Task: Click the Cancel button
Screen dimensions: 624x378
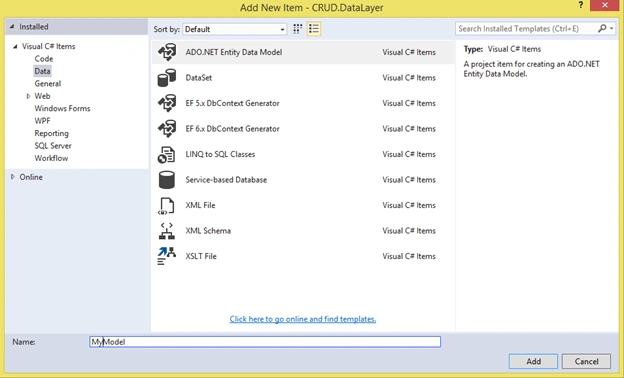Action: tap(586, 361)
